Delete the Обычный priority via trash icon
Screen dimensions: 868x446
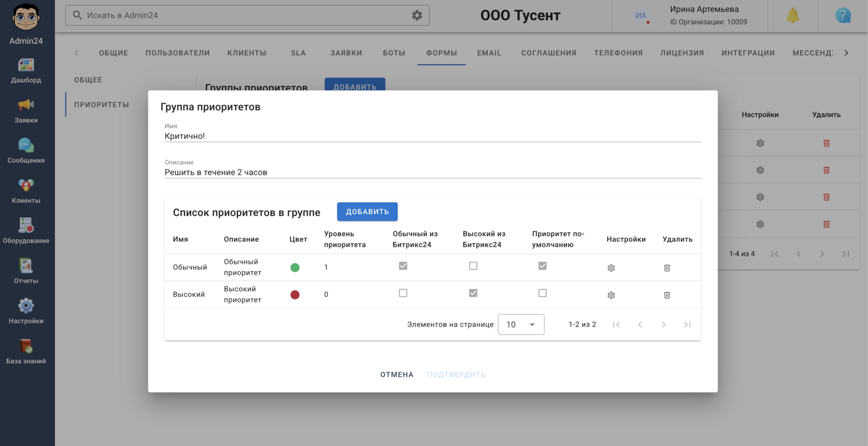pos(667,268)
